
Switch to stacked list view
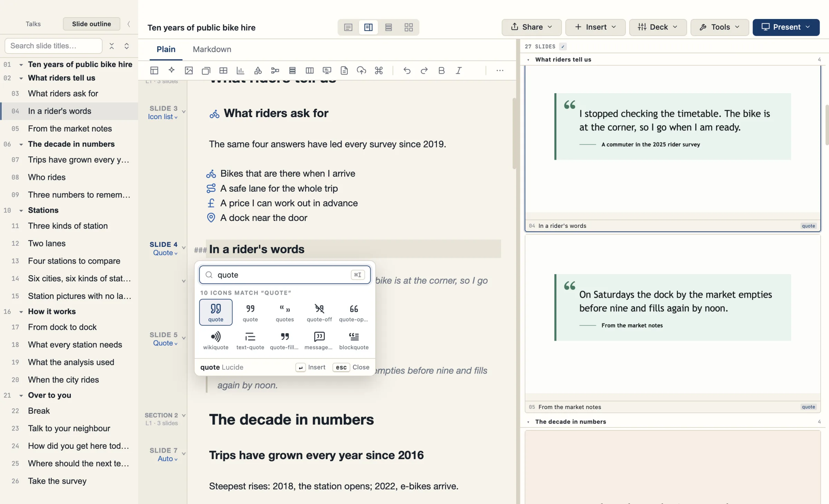pos(388,27)
